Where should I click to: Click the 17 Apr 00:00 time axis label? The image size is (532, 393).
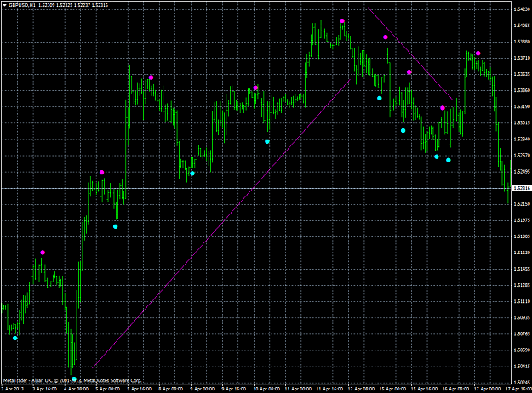487,389
